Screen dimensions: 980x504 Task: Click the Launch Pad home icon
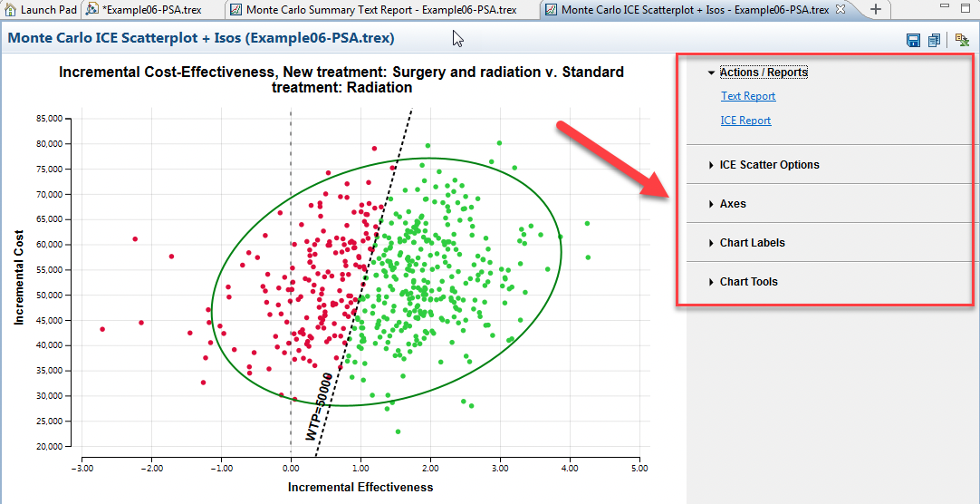pyautogui.click(x=10, y=9)
